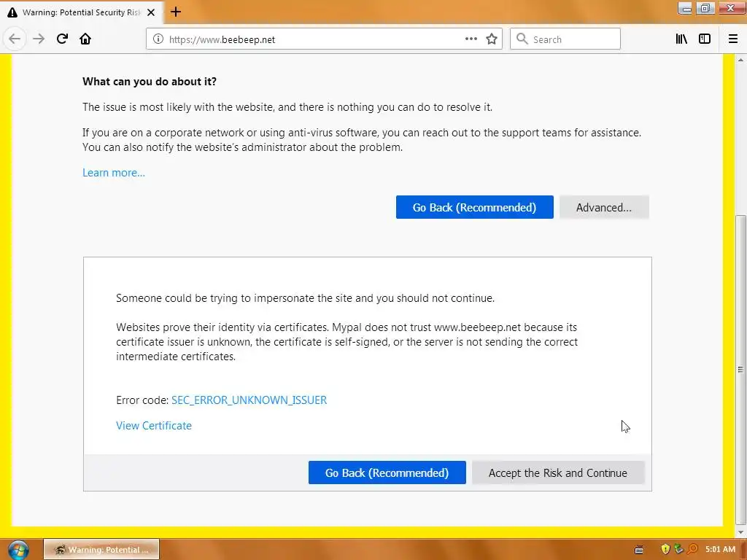Close the Warning: Potential Security Risk tab
Screen dimensions: 747x560
point(151,12)
